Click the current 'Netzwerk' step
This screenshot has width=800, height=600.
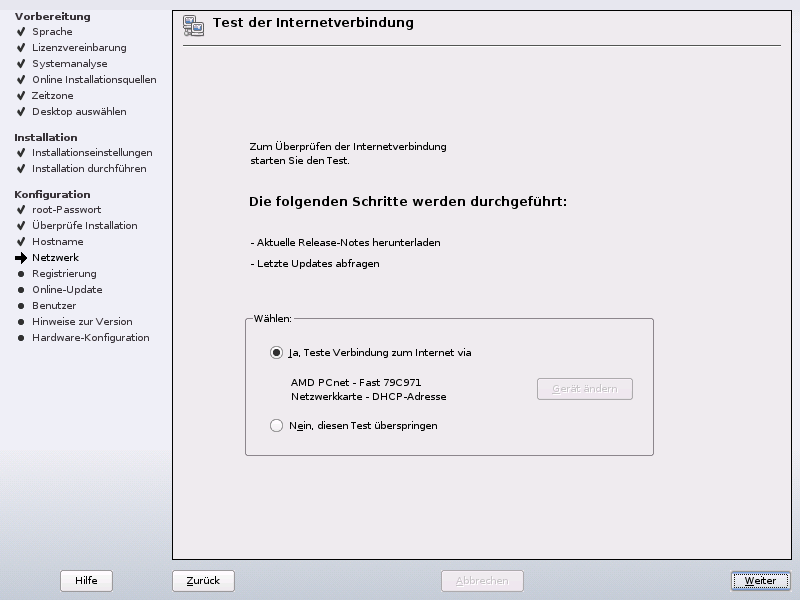[55, 258]
